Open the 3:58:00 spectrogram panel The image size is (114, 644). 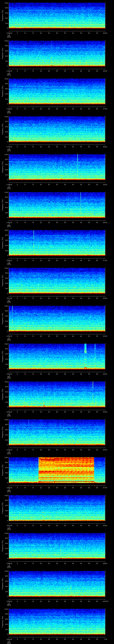pos(57,546)
